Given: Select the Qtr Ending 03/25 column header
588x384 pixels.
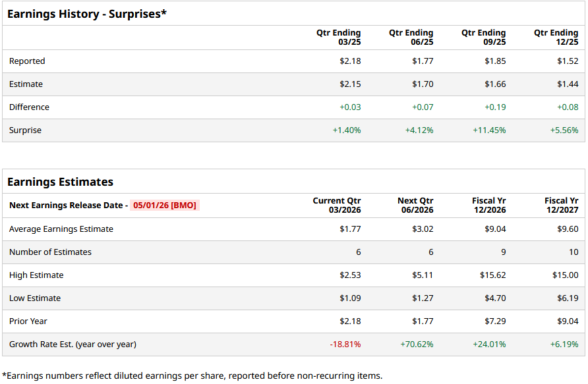Looking at the screenshot, I should pyautogui.click(x=338, y=38).
